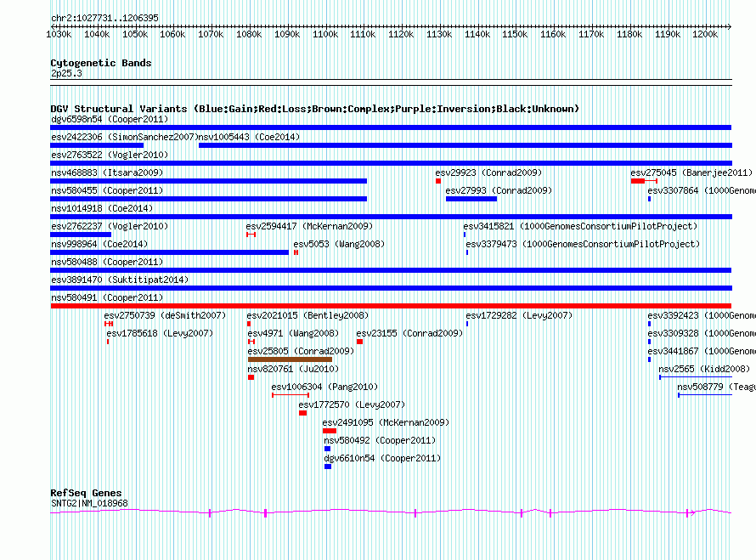The image size is (756, 560).
Task: Click the RefSeq Genes track heading
Action: point(86,493)
